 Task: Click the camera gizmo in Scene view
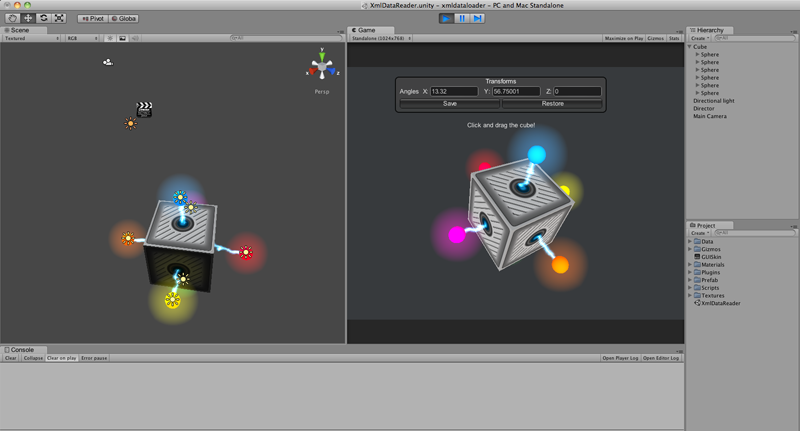(x=108, y=62)
